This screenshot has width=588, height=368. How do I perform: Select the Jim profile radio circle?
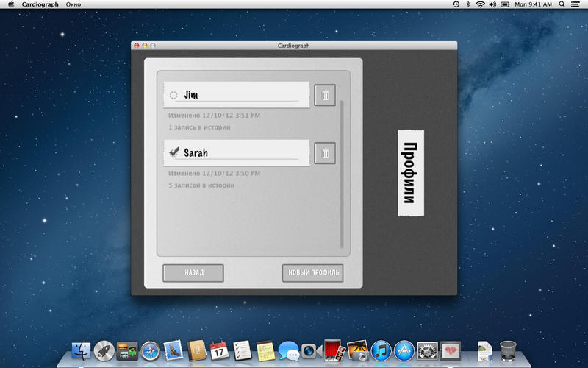(x=173, y=95)
